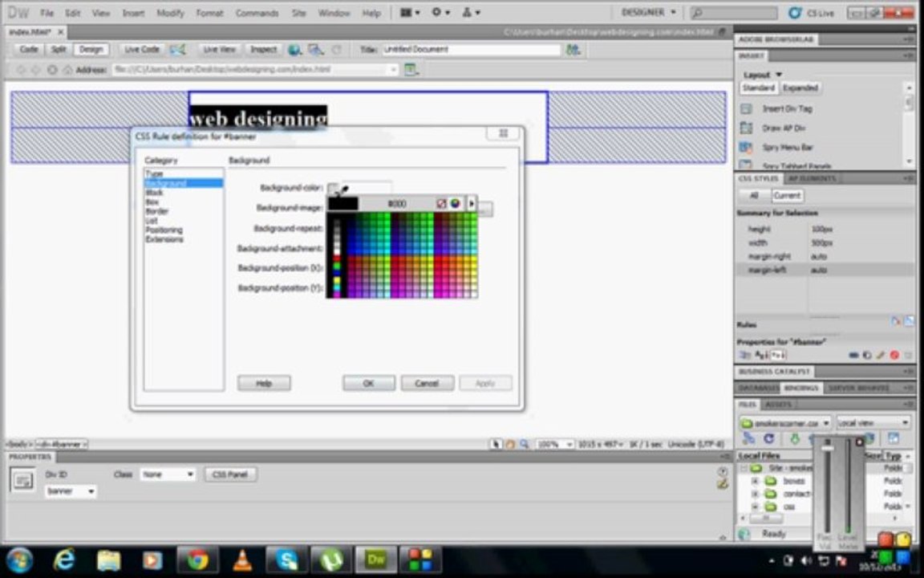Open the Site icon dropdown in menu bar
The image size is (924, 578).
[x=471, y=12]
